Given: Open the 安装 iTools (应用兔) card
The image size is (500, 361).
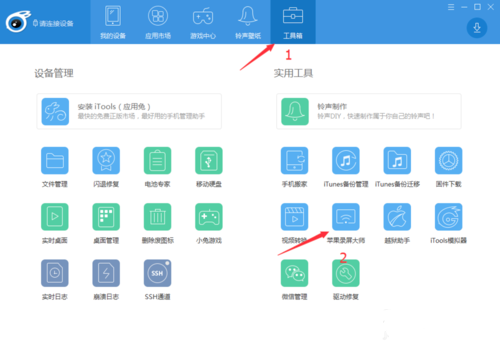Looking at the screenshot, I should coord(129,111).
